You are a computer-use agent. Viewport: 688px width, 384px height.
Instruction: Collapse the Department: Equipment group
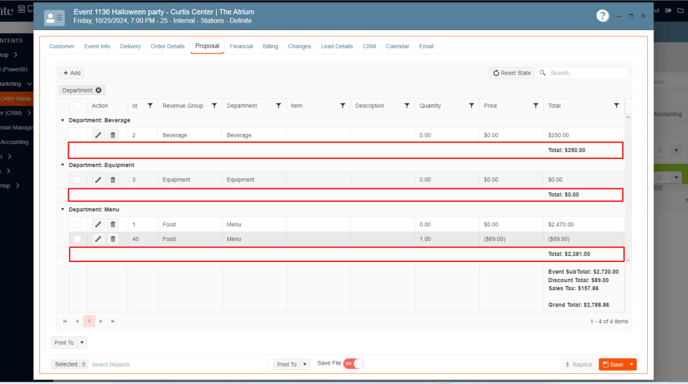pos(62,165)
